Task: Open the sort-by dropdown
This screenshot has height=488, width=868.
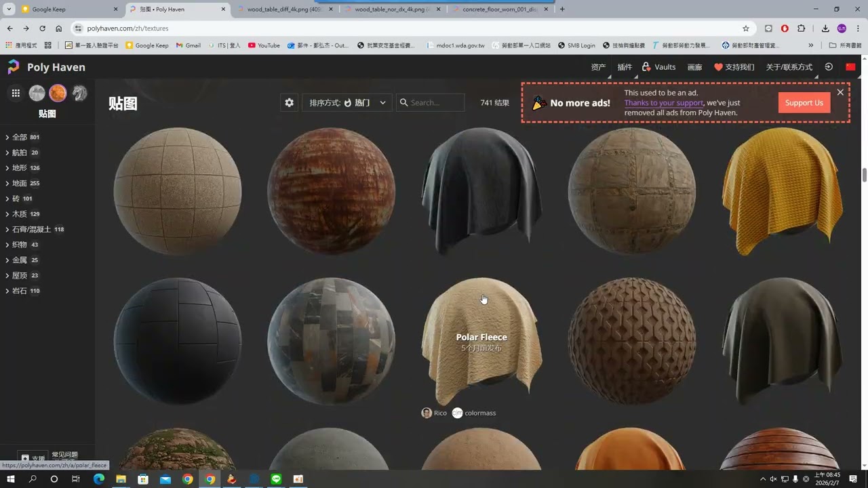Action: [347, 102]
